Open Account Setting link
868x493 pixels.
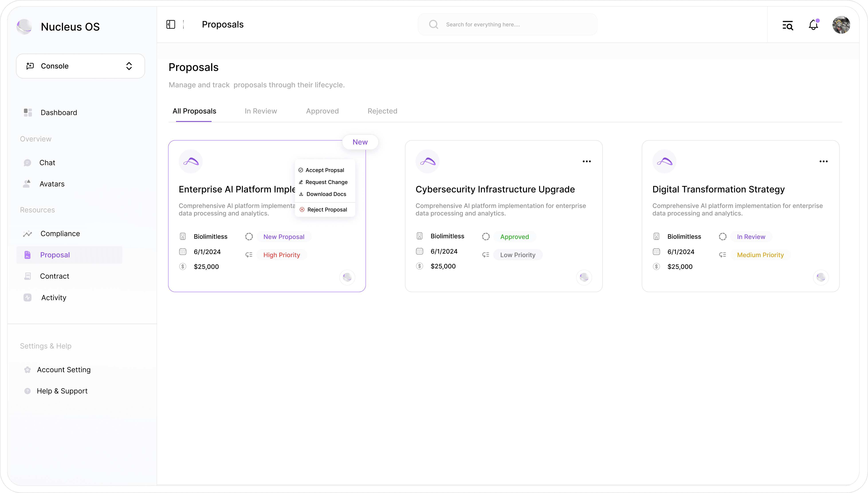tap(64, 370)
